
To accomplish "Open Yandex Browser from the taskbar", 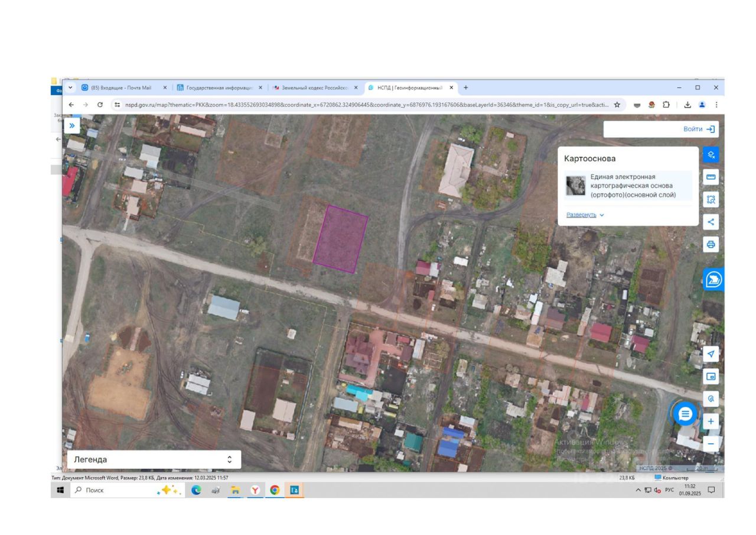I will coord(255,490).
